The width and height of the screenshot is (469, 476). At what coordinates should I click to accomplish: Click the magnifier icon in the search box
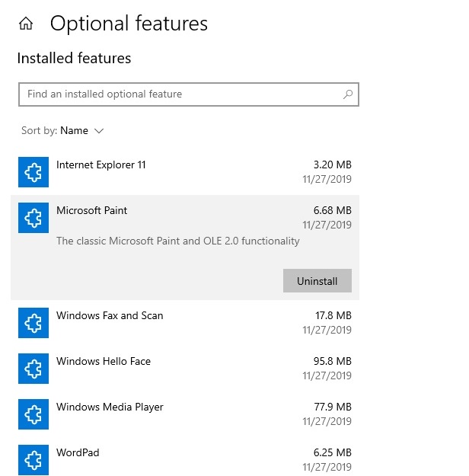tap(348, 94)
